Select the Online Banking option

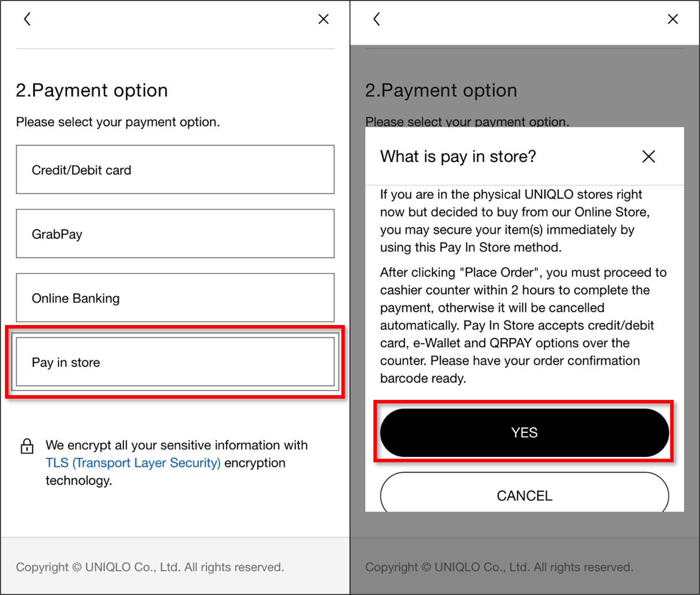click(175, 298)
